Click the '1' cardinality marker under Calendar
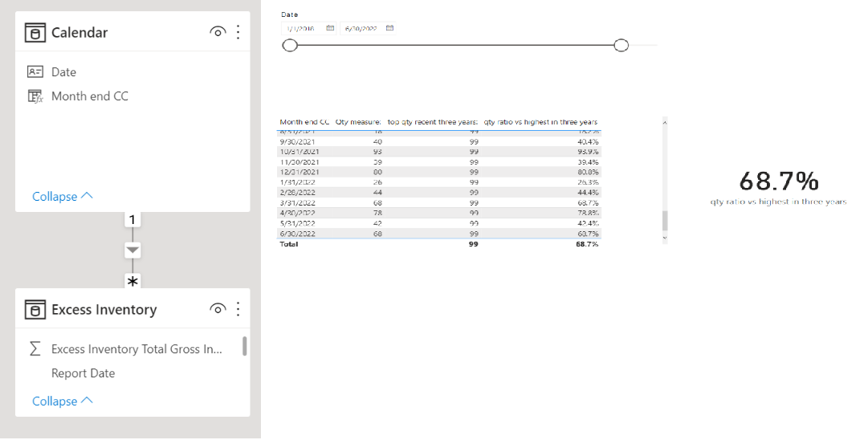The width and height of the screenshot is (868, 440). (132, 220)
